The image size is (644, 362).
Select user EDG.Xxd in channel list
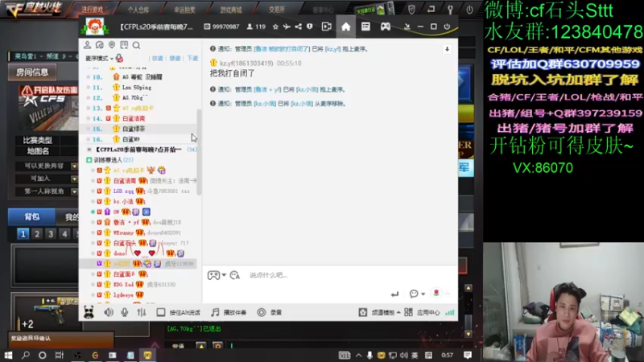(139, 284)
